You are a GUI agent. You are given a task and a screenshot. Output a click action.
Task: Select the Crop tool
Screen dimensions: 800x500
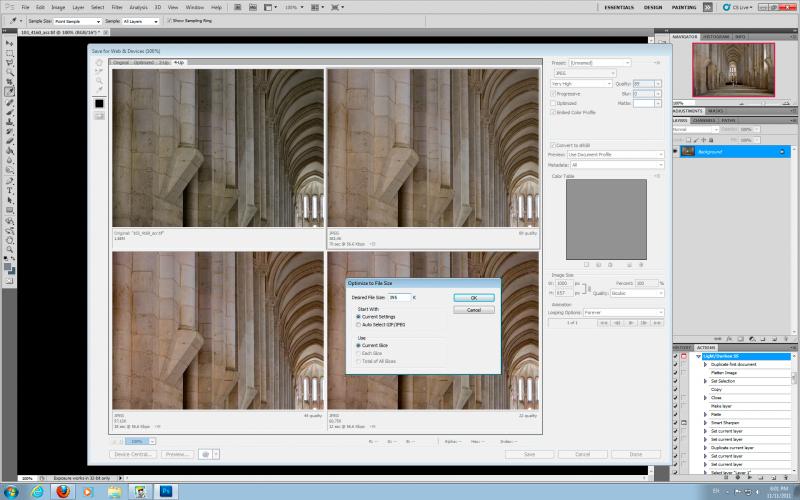10,82
